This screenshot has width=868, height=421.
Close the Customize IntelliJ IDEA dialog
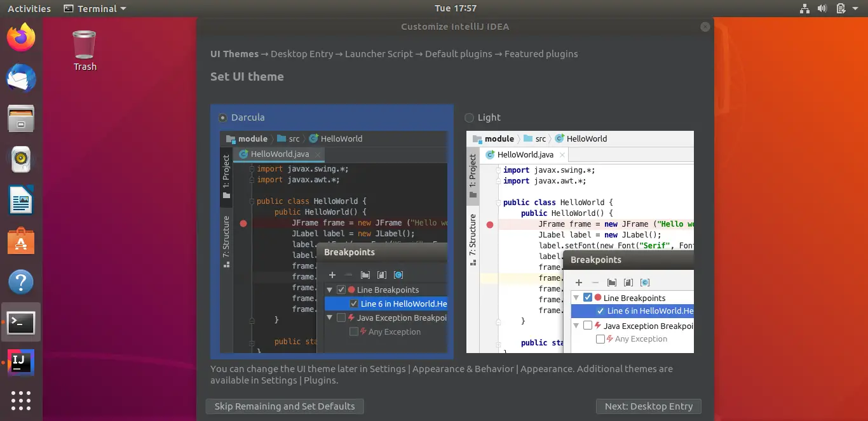pos(705,27)
